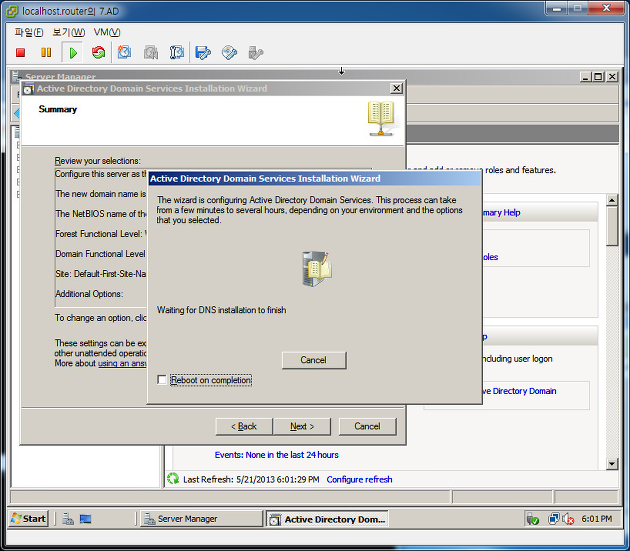The height and width of the screenshot is (551, 630).
Task: Click the refresh icon beside Last Refresh
Action: coord(173,479)
